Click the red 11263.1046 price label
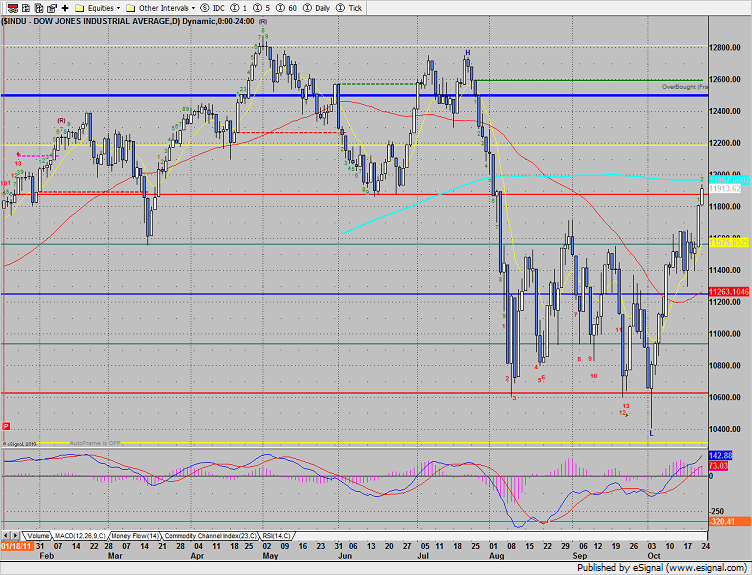The width and height of the screenshot is (752, 575). click(x=728, y=292)
